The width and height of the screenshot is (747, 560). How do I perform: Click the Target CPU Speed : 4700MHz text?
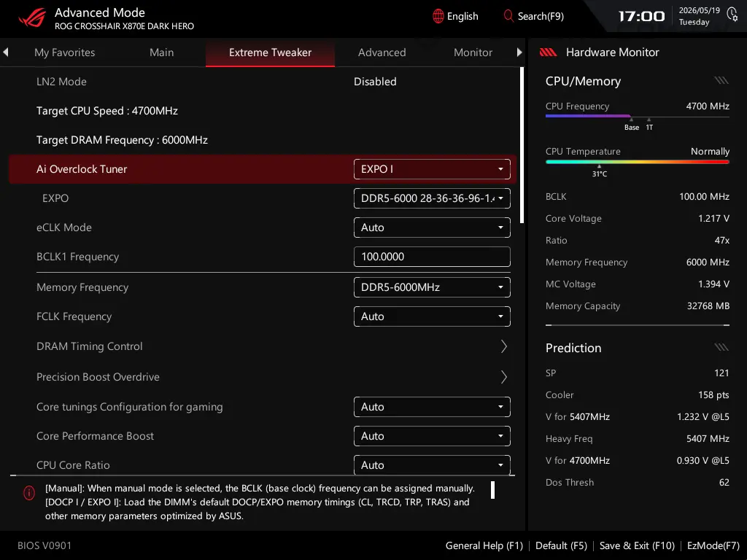(x=107, y=111)
